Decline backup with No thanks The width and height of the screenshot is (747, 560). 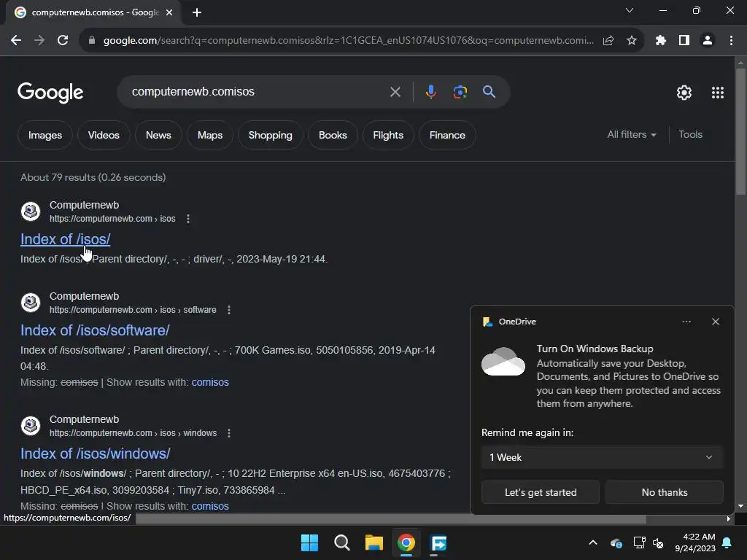click(x=664, y=492)
